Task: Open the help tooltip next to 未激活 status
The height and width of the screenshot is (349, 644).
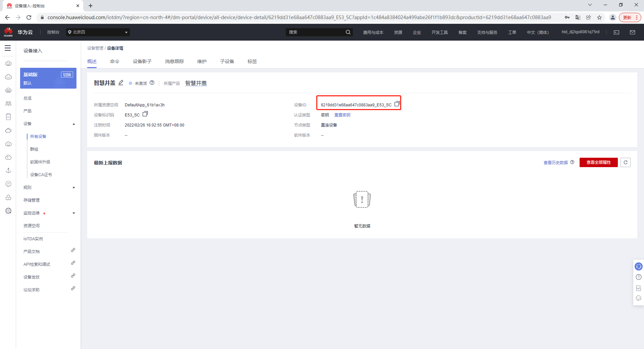Action: tap(152, 83)
